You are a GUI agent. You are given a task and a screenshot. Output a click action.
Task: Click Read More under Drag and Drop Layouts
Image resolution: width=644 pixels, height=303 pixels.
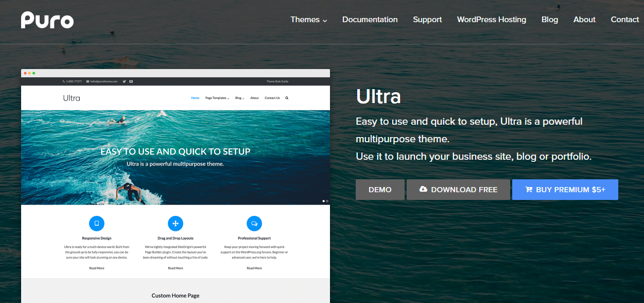click(x=176, y=268)
